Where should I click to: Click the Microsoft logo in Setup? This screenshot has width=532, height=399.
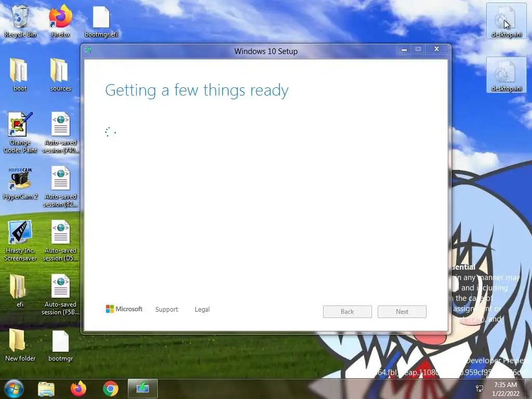(124, 309)
